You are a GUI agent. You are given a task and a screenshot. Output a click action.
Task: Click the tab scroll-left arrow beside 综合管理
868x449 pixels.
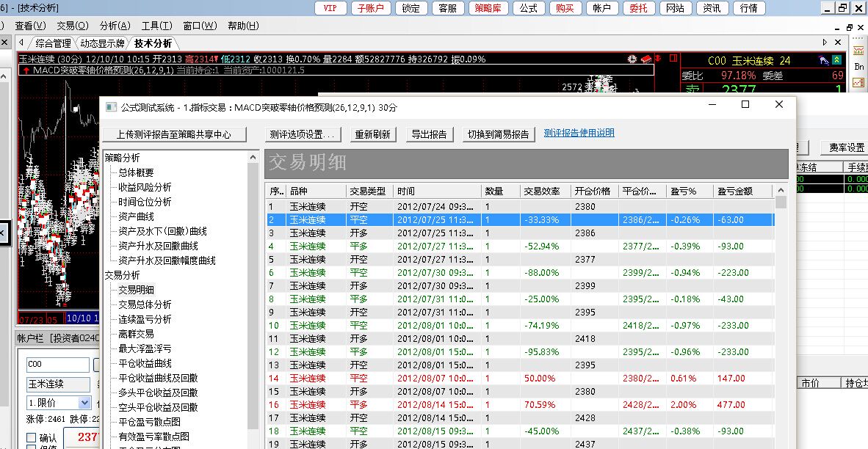(21, 43)
